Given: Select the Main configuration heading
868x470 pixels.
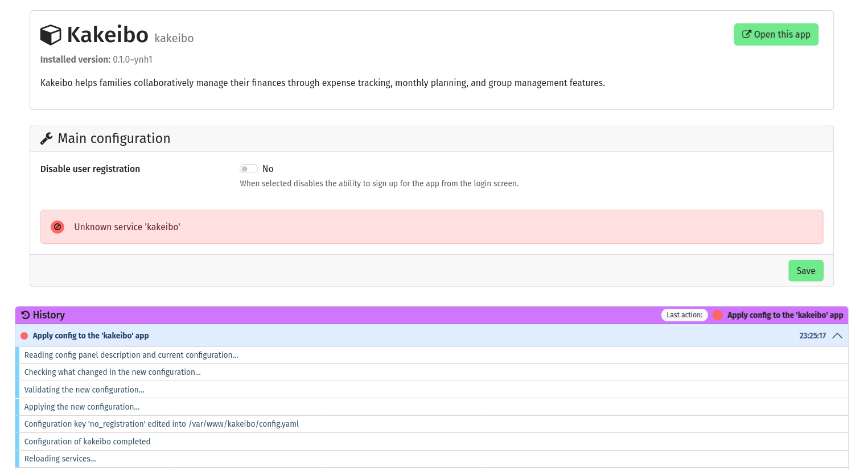Looking at the screenshot, I should click(114, 138).
